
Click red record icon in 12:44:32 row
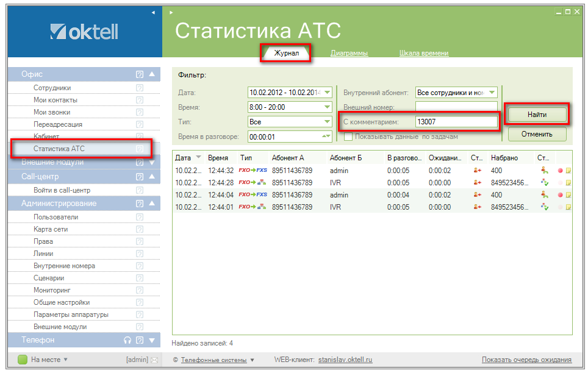click(x=560, y=171)
